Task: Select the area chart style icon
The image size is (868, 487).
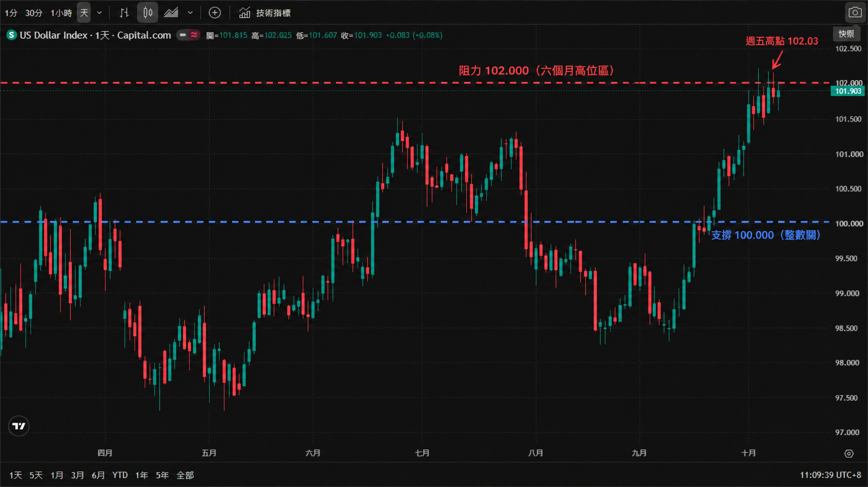Action: (x=171, y=13)
